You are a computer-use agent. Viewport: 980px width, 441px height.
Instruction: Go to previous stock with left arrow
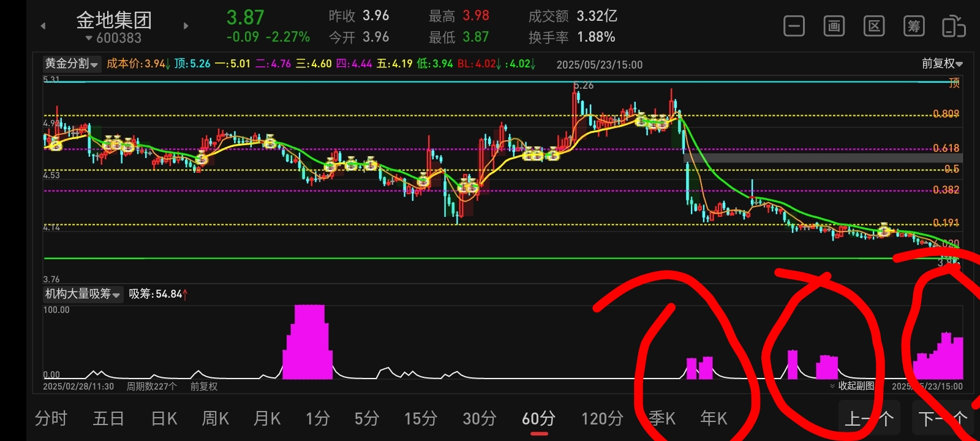pos(43,26)
